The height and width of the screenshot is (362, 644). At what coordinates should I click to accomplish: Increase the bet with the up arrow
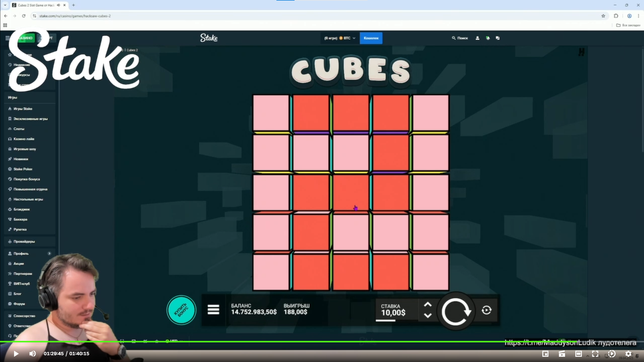click(x=428, y=305)
